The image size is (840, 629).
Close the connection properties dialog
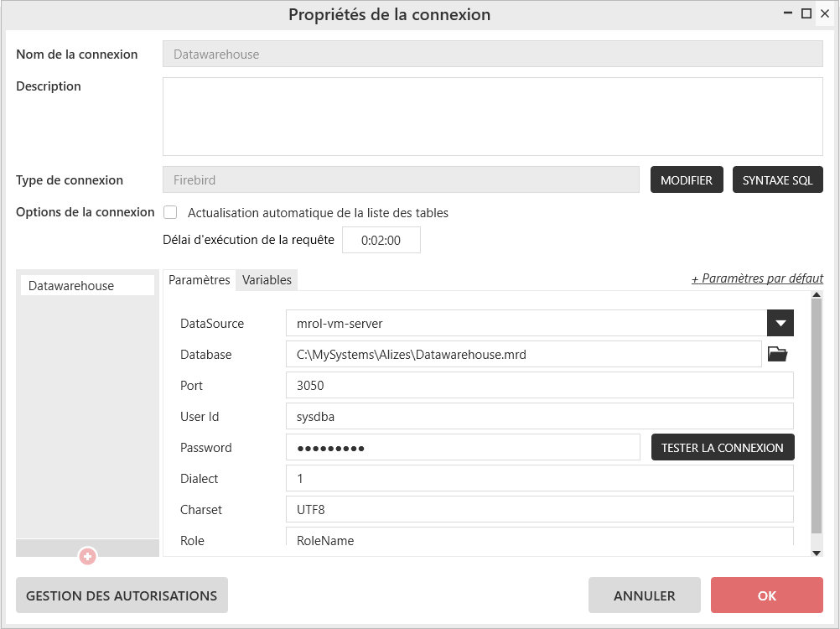point(825,13)
